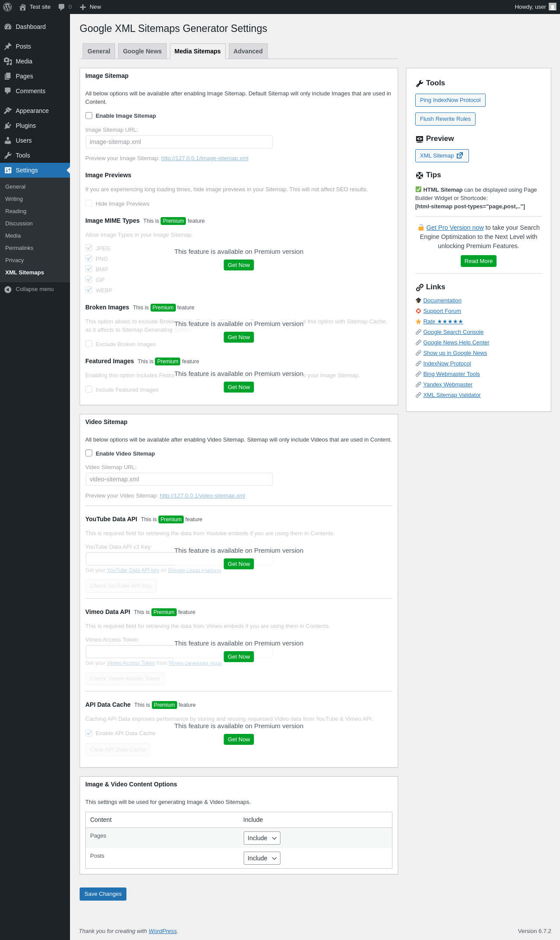This screenshot has width=560, height=940.
Task: Enable the Video Sitemap checkbox
Action: tap(89, 453)
